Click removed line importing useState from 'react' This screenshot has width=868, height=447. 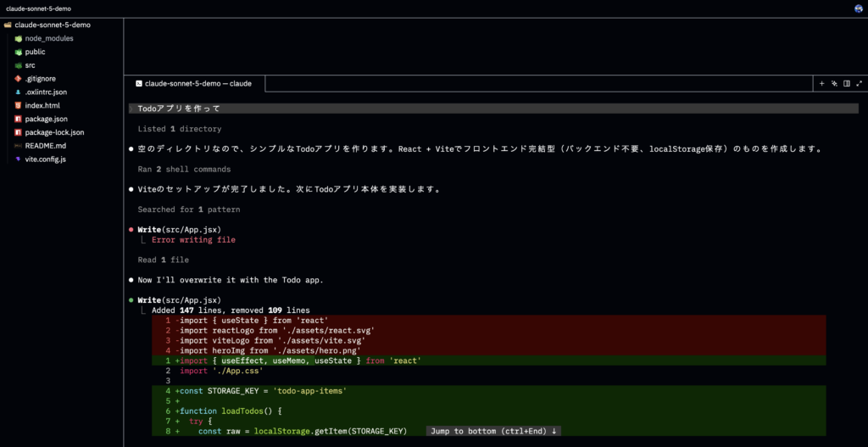489,320
